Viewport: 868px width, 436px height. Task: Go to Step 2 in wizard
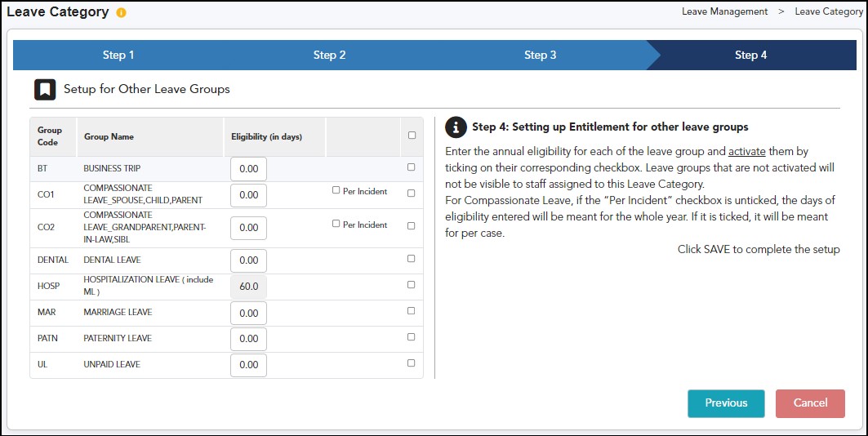pos(329,56)
